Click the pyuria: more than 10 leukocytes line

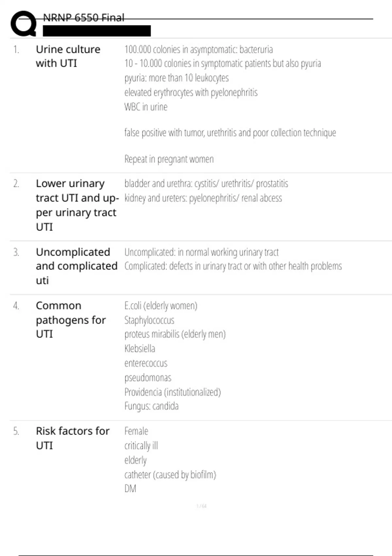176,78
